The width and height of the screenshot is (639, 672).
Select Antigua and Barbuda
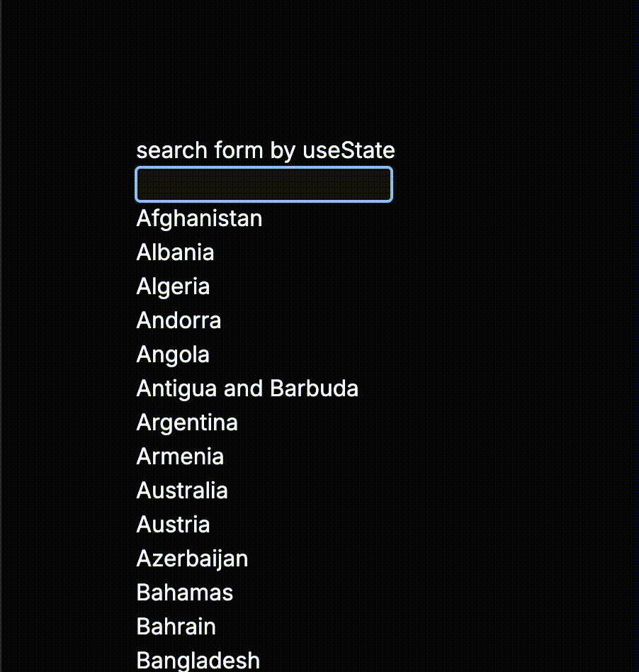point(247,388)
